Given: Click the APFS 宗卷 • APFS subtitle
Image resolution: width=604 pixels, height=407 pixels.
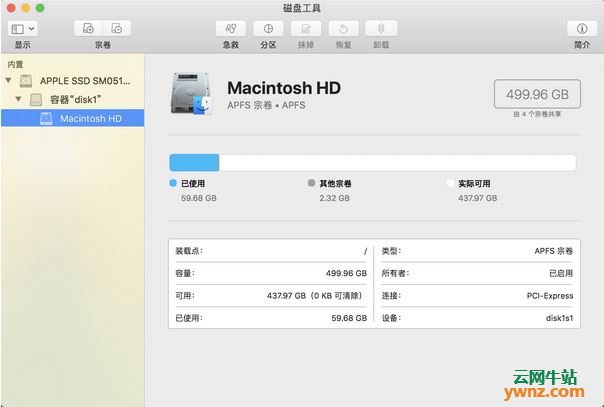Looking at the screenshot, I should tap(266, 105).
